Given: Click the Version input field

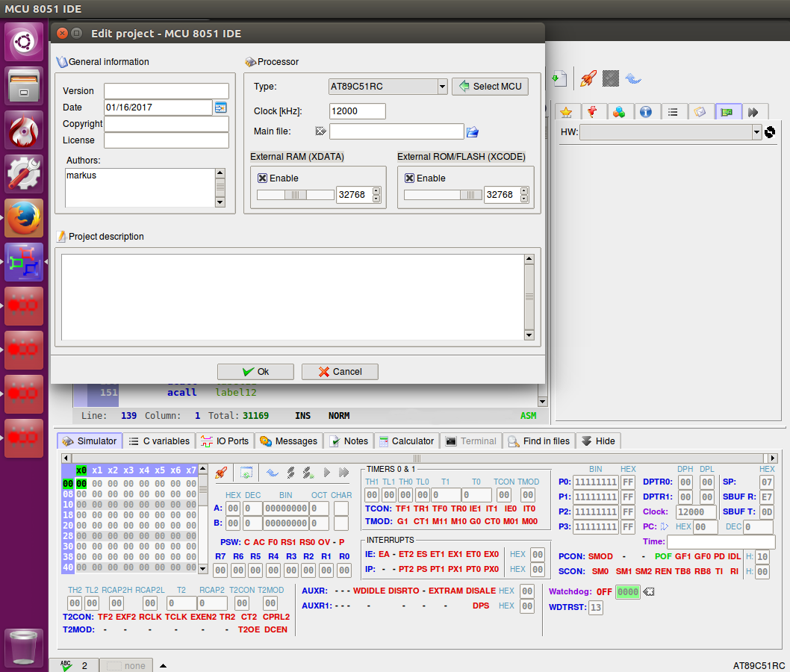Looking at the screenshot, I should [x=167, y=91].
